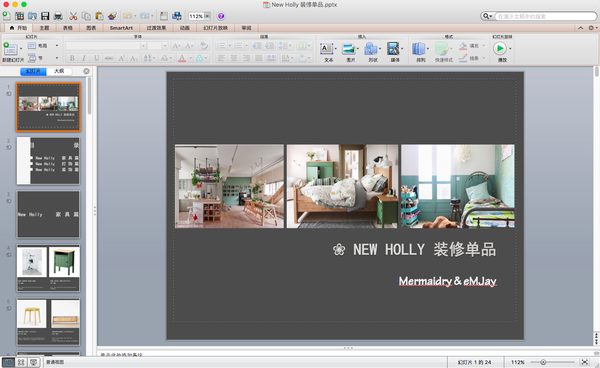Image resolution: width=600 pixels, height=368 pixels.
Task: Toggle subscript formatting
Action: point(134,58)
